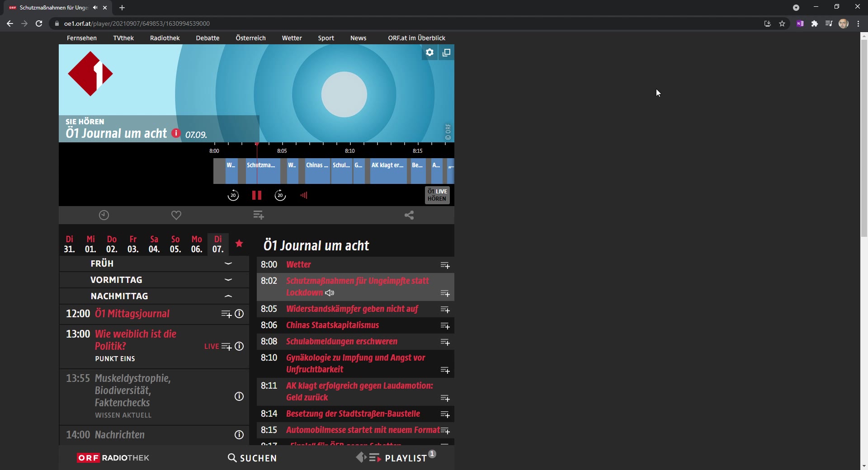Add Wetter segment to playlist
The image size is (868, 470).
coord(445,265)
